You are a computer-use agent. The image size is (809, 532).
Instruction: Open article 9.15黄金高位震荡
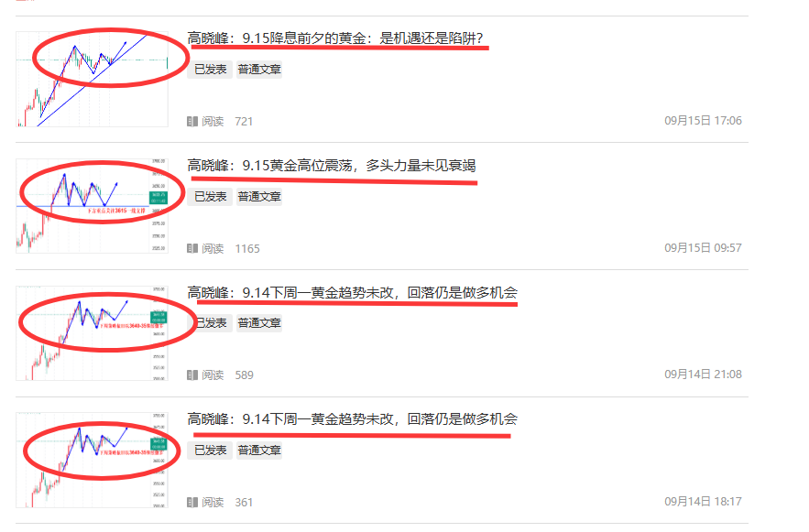click(332, 166)
